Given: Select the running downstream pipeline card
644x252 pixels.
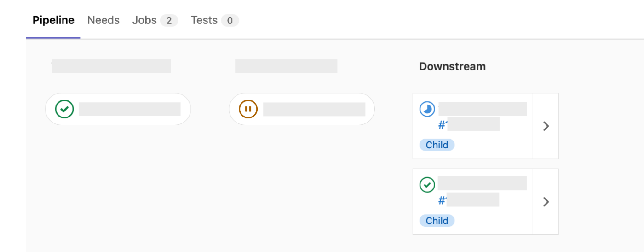Looking at the screenshot, I should (x=473, y=126).
